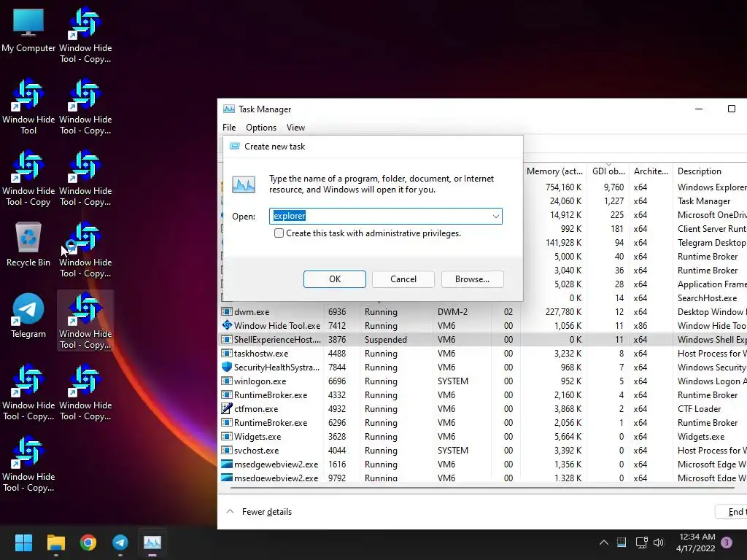Image resolution: width=747 pixels, height=560 pixels.
Task: Cancel the Create new task dialog
Action: click(403, 279)
